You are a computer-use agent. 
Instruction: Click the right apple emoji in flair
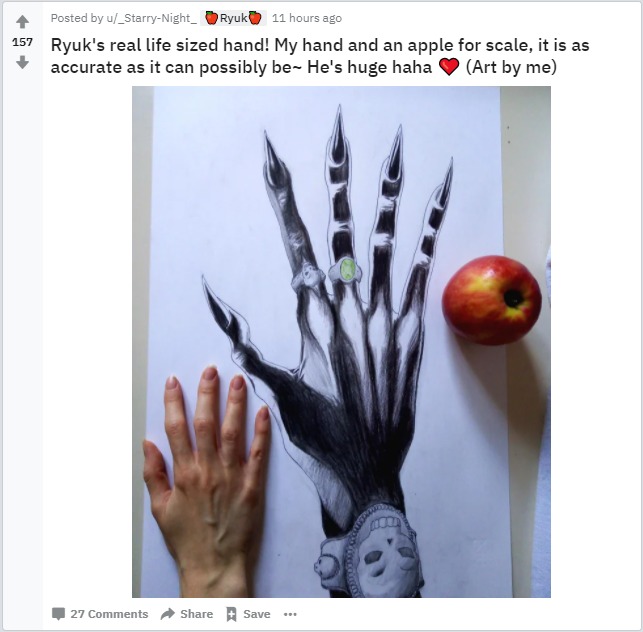(255, 18)
